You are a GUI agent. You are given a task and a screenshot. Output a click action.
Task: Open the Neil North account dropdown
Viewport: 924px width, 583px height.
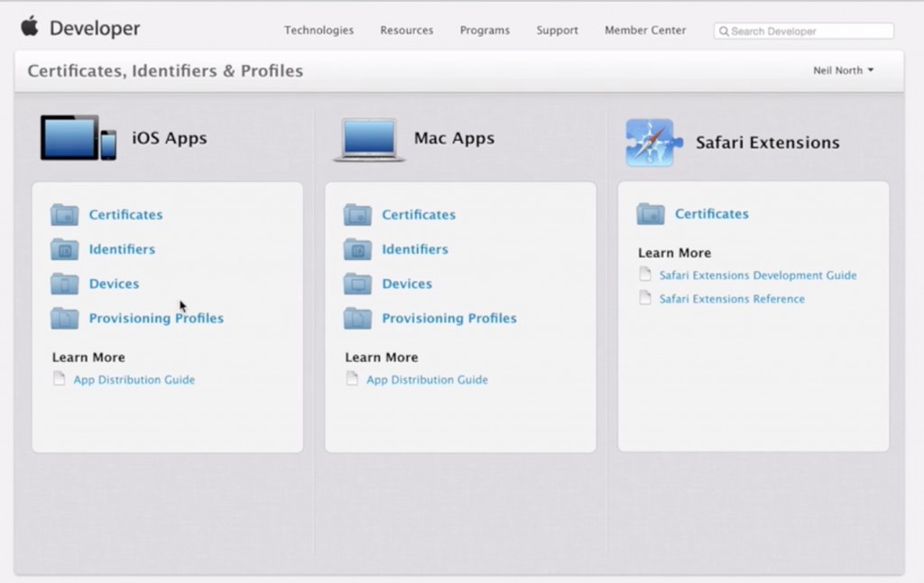(843, 70)
